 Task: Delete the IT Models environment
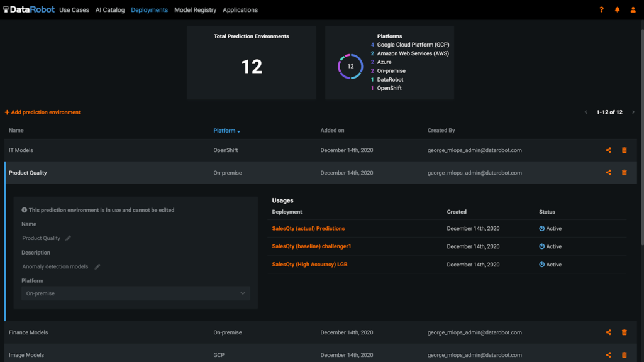pyautogui.click(x=625, y=150)
